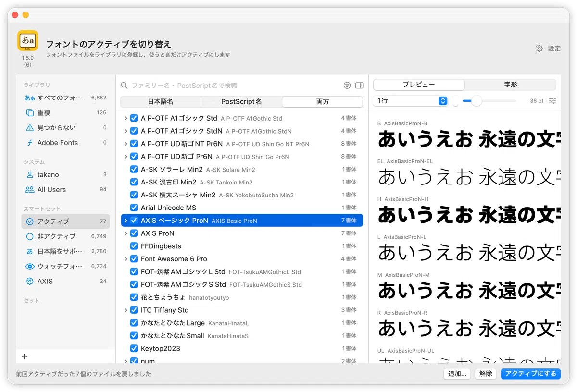The height and width of the screenshot is (392, 577).
Task: Select かなたとひなた Small row
Action: pyautogui.click(x=242, y=336)
